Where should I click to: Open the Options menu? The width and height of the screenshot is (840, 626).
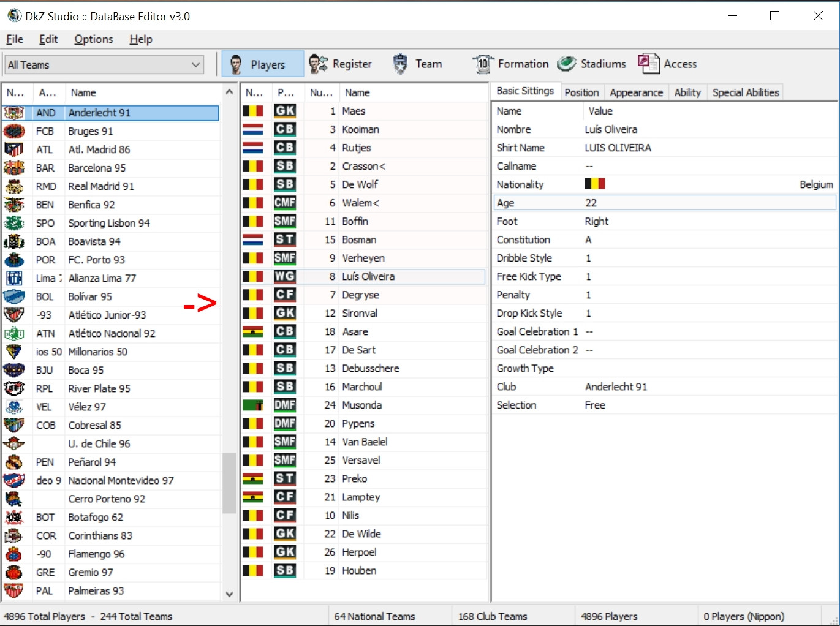click(94, 39)
